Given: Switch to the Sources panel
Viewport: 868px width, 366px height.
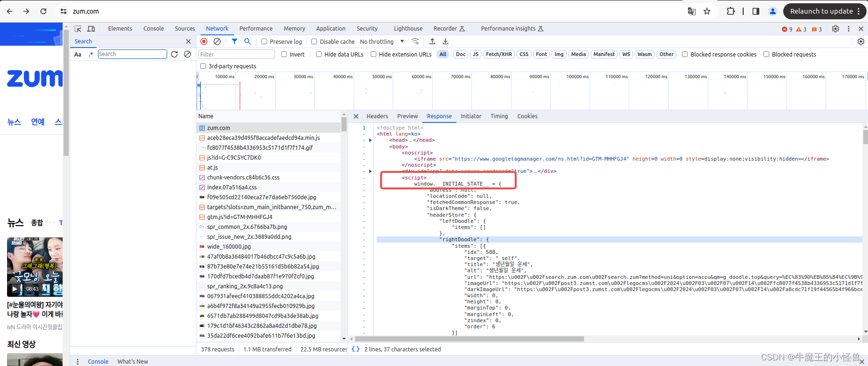Looking at the screenshot, I should pyautogui.click(x=185, y=29).
